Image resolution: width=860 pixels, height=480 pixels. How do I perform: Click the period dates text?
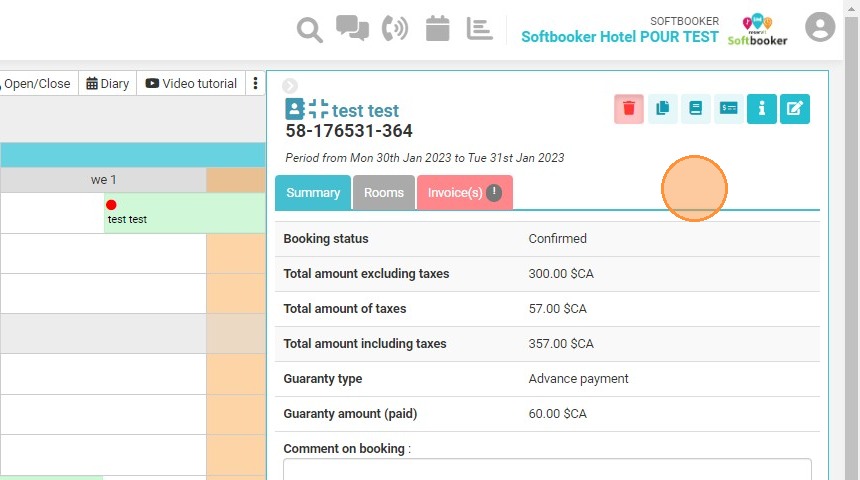(x=425, y=158)
